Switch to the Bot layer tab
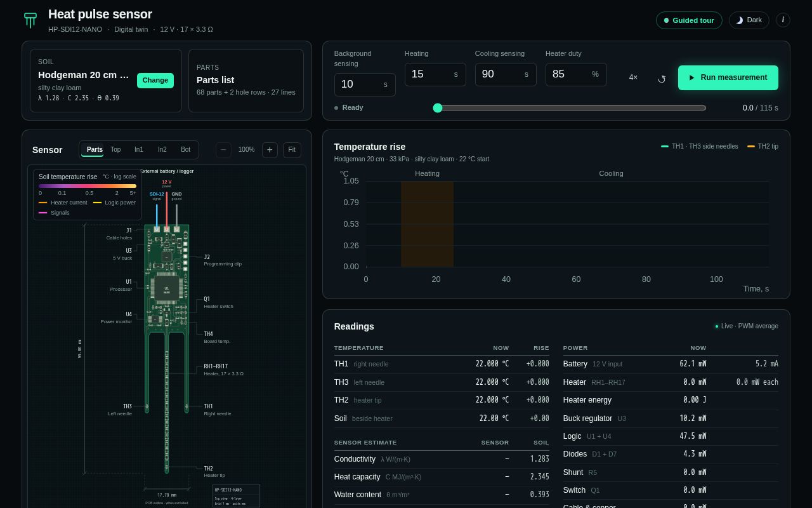 185,150
